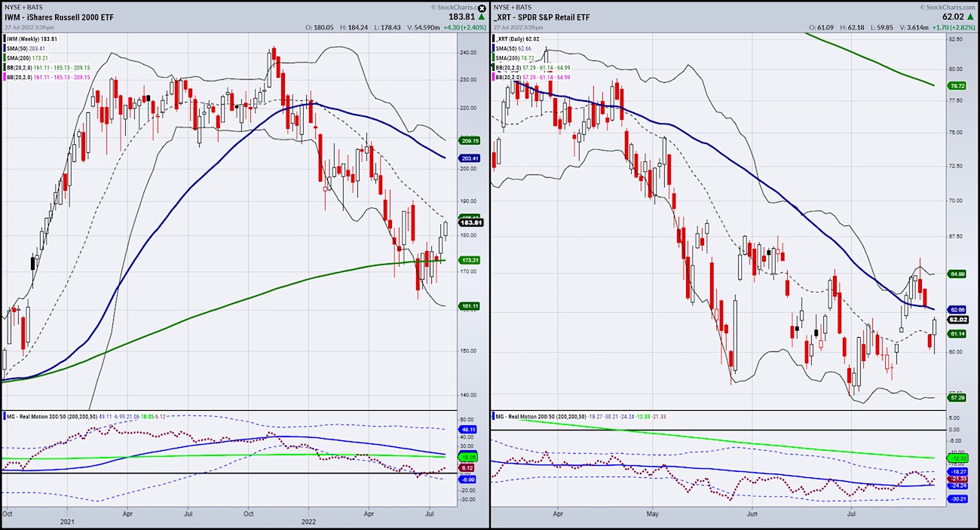Click the 2022 label on the IWM time axis
This screenshot has width=980, height=530.
click(x=308, y=520)
